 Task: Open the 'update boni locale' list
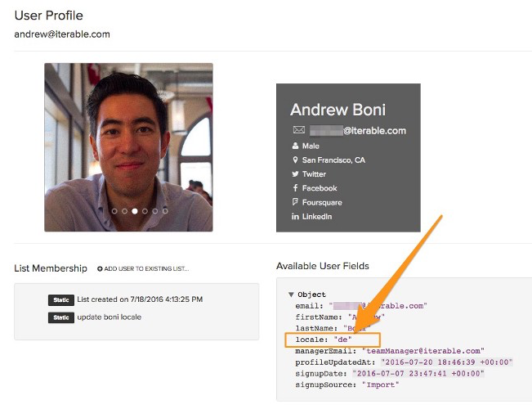(x=109, y=317)
